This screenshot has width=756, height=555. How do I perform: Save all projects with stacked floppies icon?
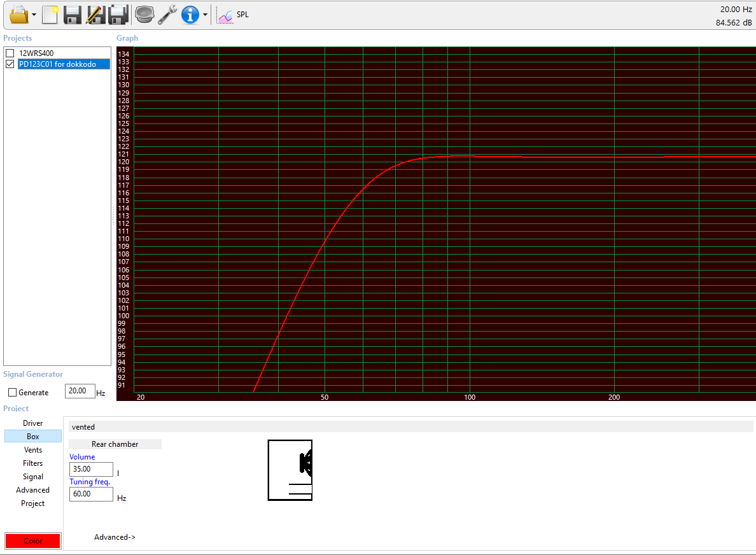click(x=118, y=15)
